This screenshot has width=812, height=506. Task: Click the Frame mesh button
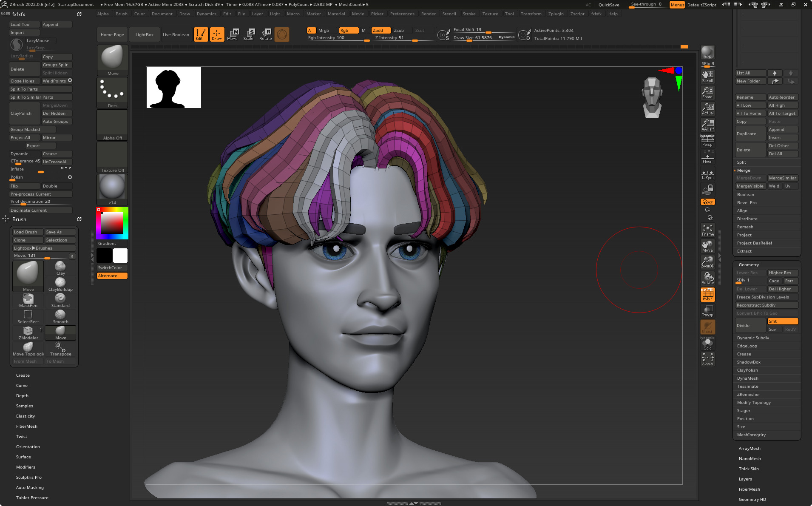707,230
